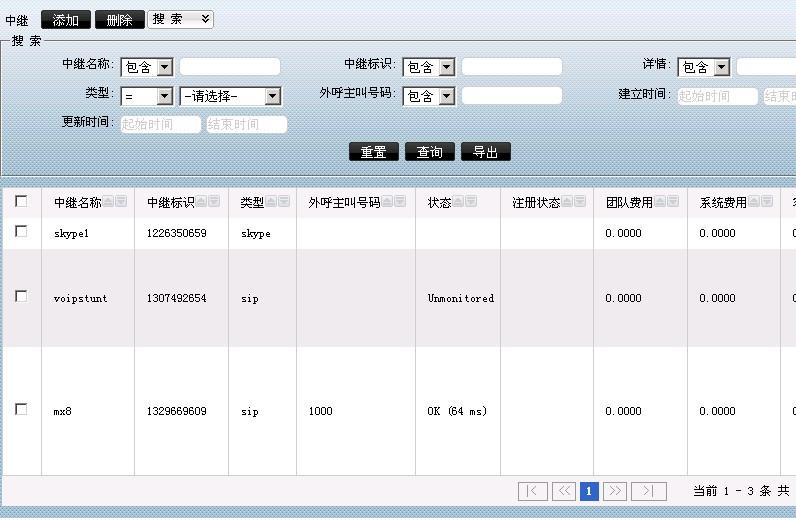Viewport: 796px width, 518px height.
Task: Open 中继标识 match-mode dropdown
Action: (429, 67)
